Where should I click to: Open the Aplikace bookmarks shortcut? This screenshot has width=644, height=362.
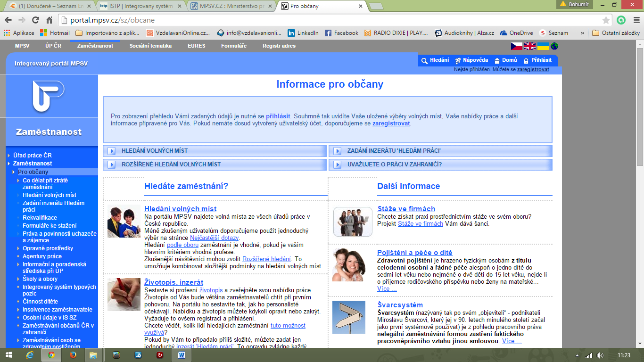pos(19,33)
